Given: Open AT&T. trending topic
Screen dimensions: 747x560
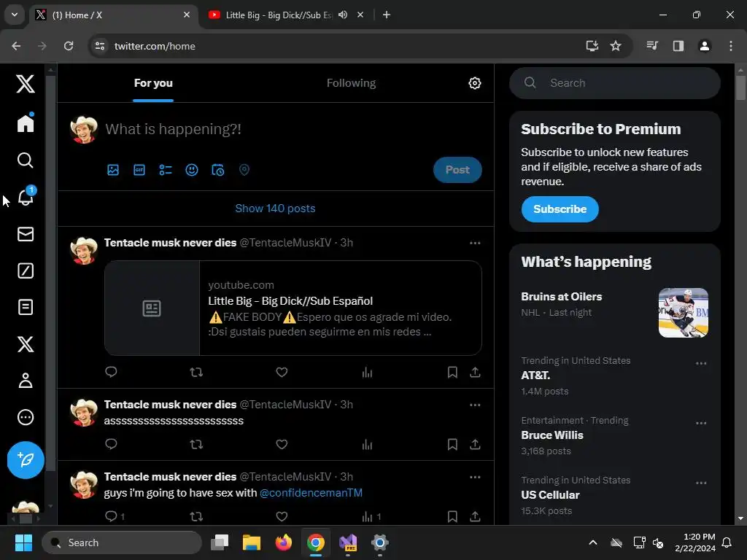Looking at the screenshot, I should click(x=535, y=376).
